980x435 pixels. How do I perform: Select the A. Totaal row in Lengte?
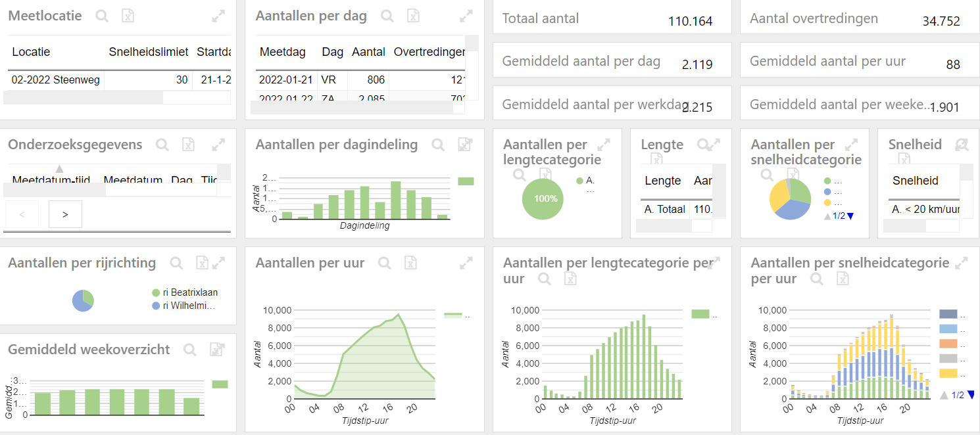[677, 210]
